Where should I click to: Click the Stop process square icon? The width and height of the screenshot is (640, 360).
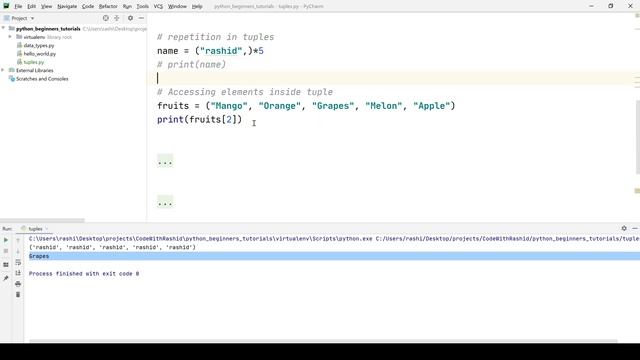point(6,251)
